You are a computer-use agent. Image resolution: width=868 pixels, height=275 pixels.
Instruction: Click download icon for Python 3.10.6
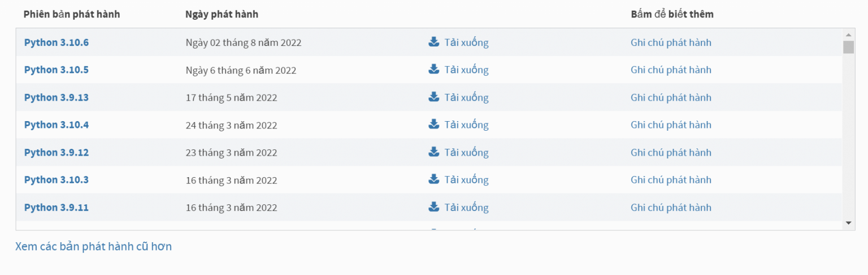coord(433,42)
